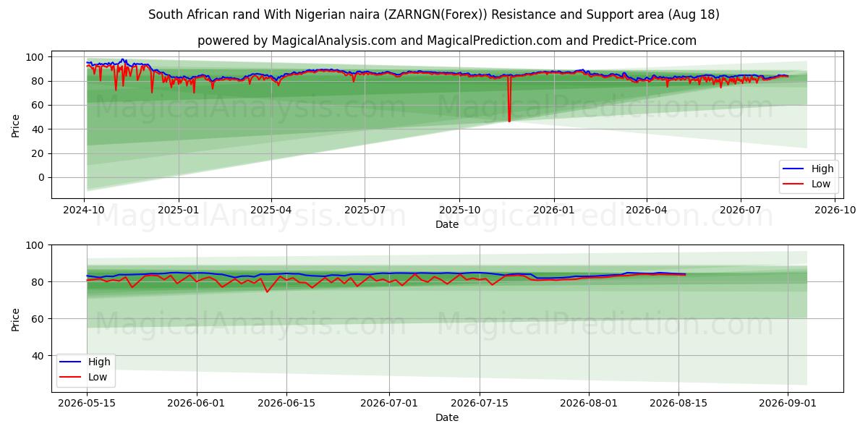Click the '40' price tick on upper chart

pos(39,129)
